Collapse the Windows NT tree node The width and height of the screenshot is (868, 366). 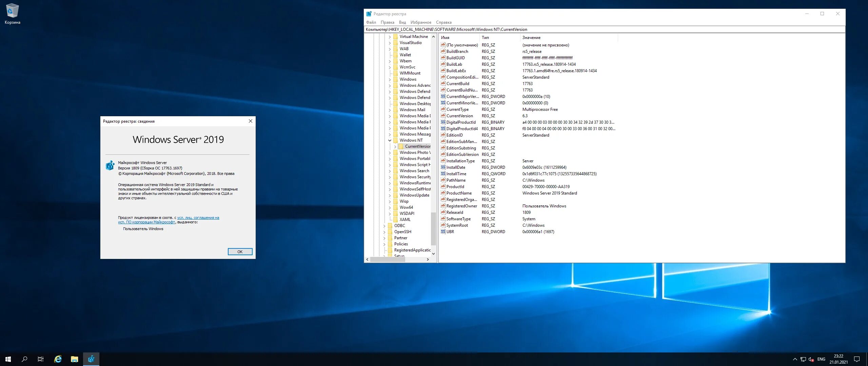coord(390,140)
